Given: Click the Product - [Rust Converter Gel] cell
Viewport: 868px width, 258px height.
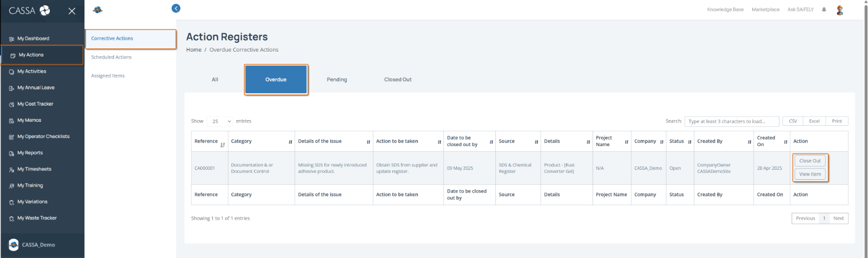Looking at the screenshot, I should click(x=566, y=168).
